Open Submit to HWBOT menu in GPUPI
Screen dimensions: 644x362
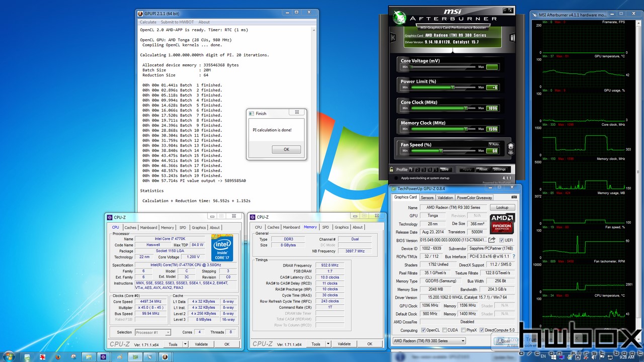pos(178,22)
